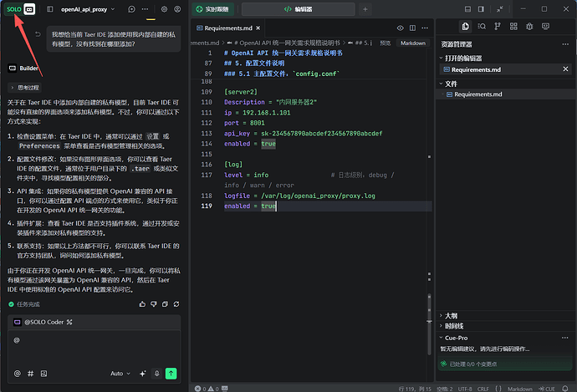Click the IDE mode icon beside SOLO
The width and height of the screenshot is (577, 392).
pos(29,9)
